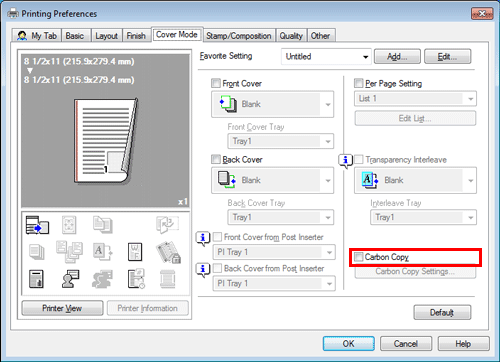Check the Carbon Copy checkbox
The width and height of the screenshot is (500, 362).
click(358, 257)
